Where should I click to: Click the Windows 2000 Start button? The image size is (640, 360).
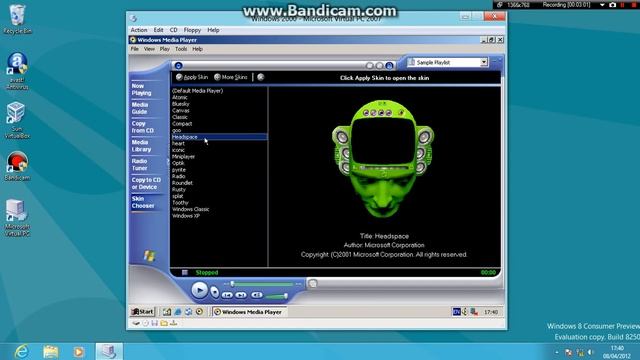(x=142, y=311)
